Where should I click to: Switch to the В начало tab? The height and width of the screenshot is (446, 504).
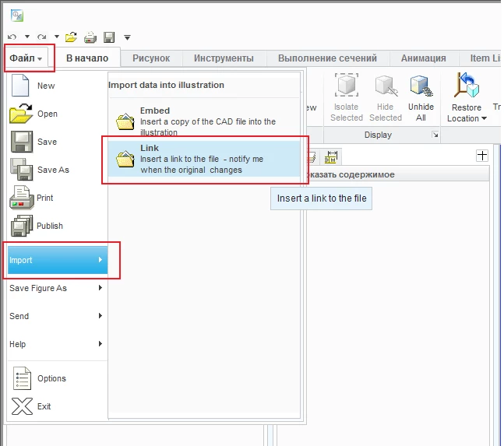[87, 58]
